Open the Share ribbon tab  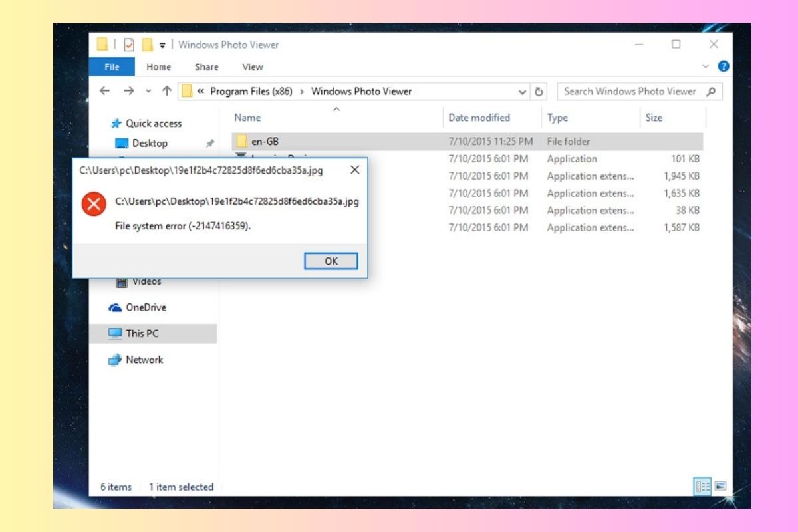point(206,66)
